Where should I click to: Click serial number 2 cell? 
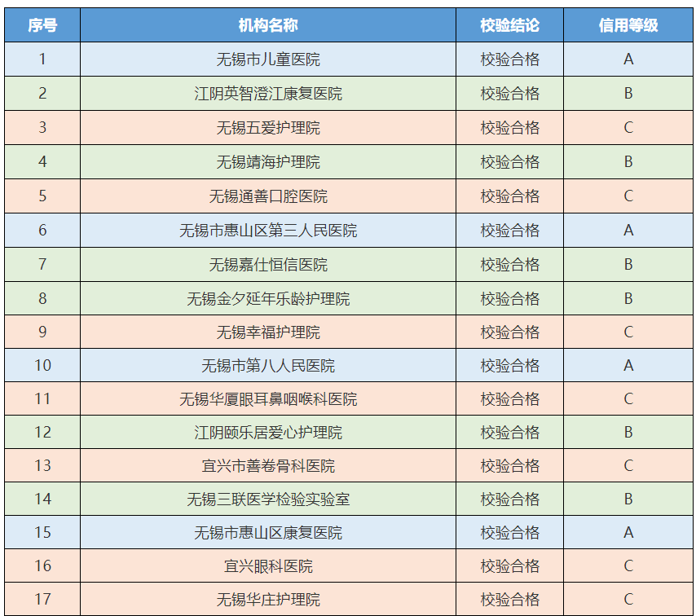pyautogui.click(x=42, y=93)
